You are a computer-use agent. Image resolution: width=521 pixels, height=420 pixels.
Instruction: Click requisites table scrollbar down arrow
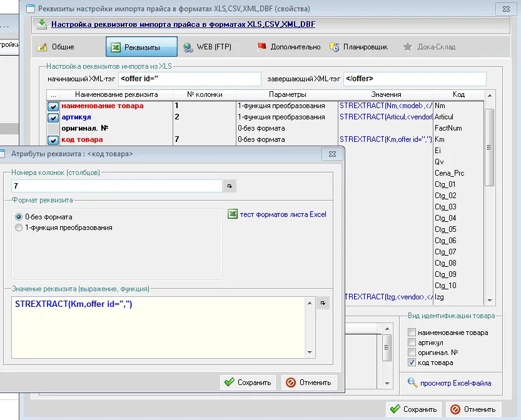(490, 300)
